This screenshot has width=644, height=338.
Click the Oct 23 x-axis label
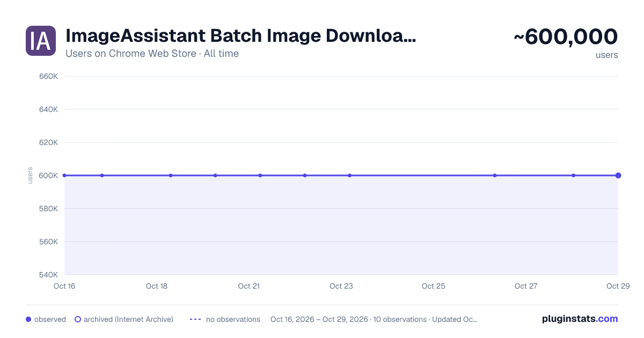point(341,286)
